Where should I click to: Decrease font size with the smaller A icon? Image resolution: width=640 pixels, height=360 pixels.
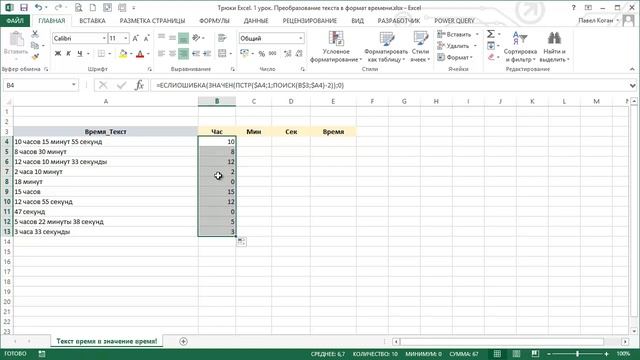(x=147, y=38)
